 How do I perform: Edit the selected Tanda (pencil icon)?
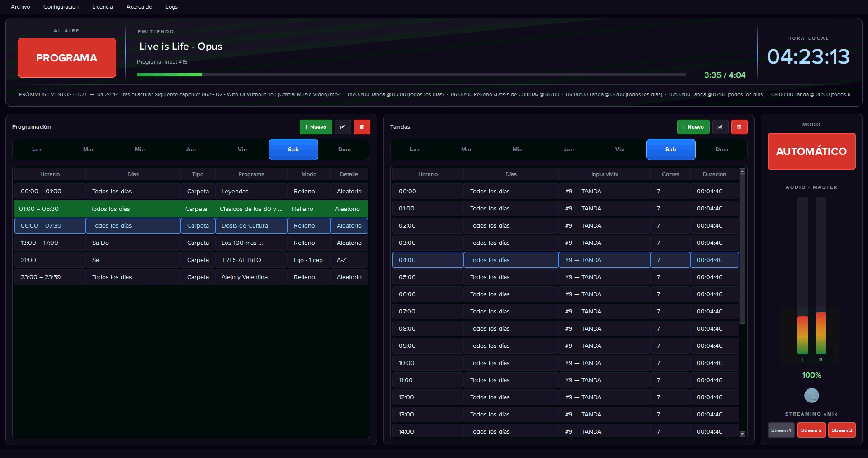point(720,127)
